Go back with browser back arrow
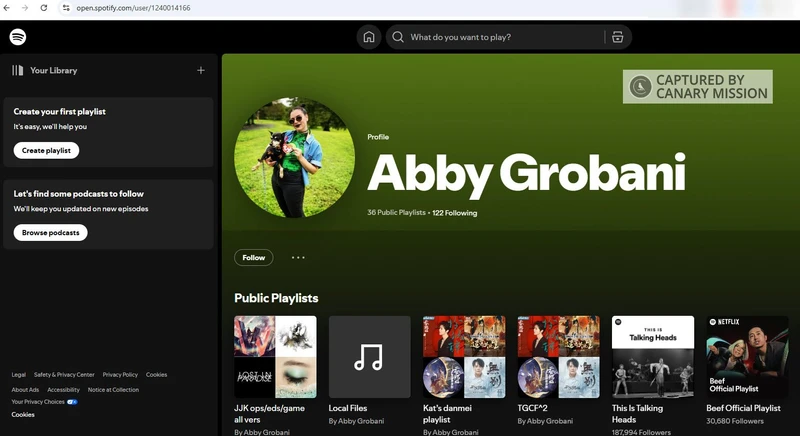Image resolution: width=800 pixels, height=436 pixels. 7,8
